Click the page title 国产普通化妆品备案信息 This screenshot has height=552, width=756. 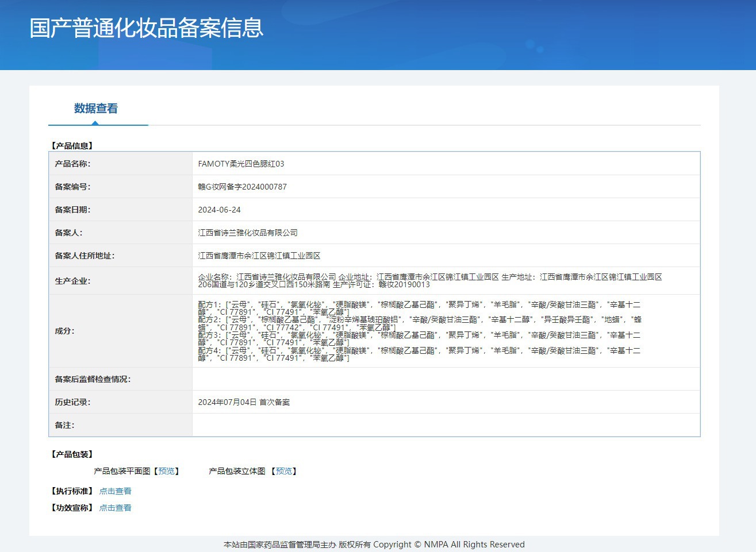147,28
